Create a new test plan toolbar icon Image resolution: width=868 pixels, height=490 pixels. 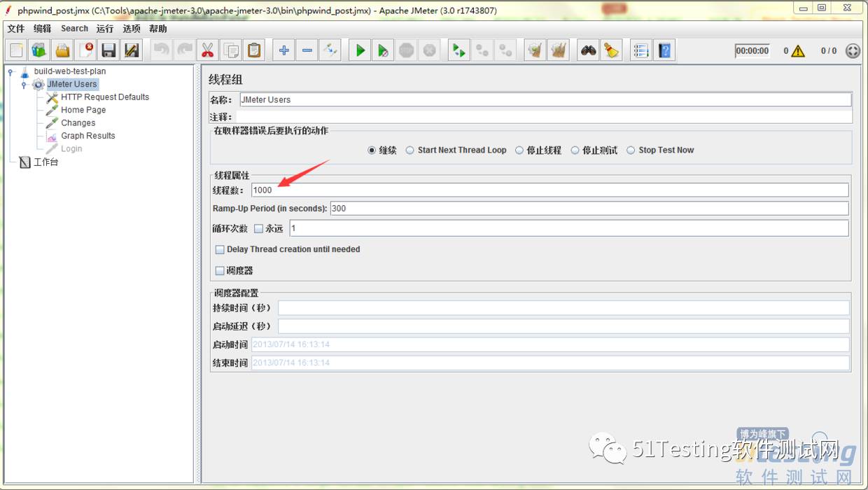(x=16, y=50)
